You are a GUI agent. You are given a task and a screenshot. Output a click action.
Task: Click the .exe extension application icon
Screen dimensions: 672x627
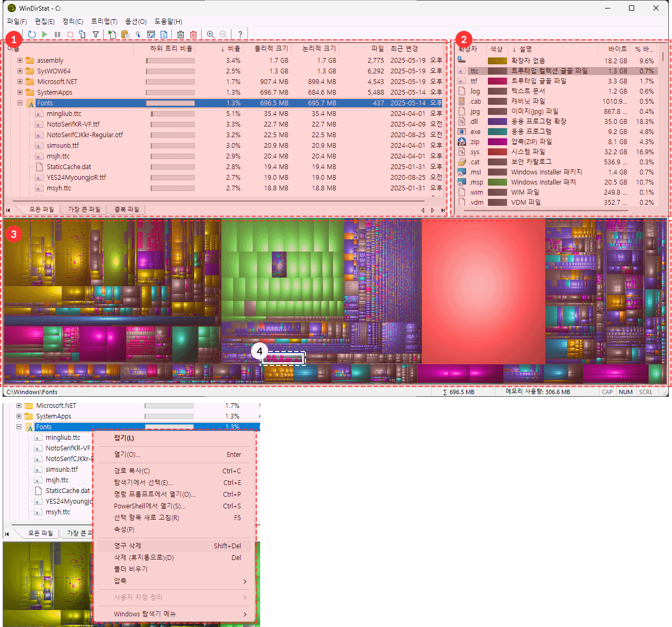pyautogui.click(x=462, y=131)
